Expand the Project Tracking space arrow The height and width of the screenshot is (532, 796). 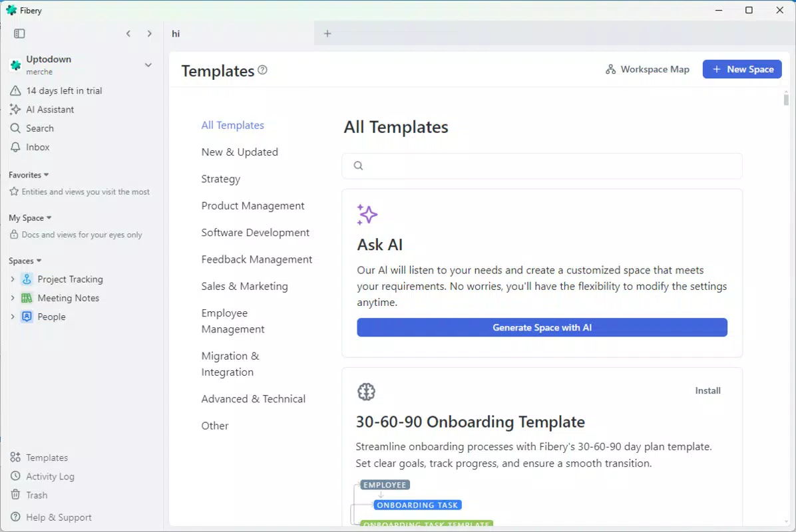pyautogui.click(x=12, y=279)
